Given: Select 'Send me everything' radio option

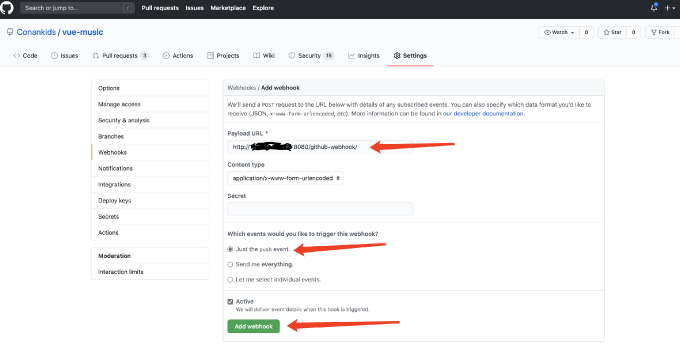Looking at the screenshot, I should pyautogui.click(x=230, y=264).
